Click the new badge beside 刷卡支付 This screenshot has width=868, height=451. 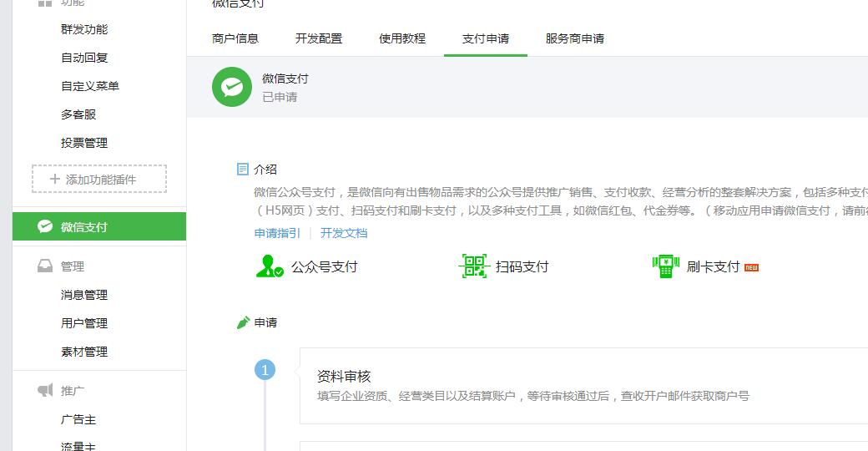(x=751, y=267)
